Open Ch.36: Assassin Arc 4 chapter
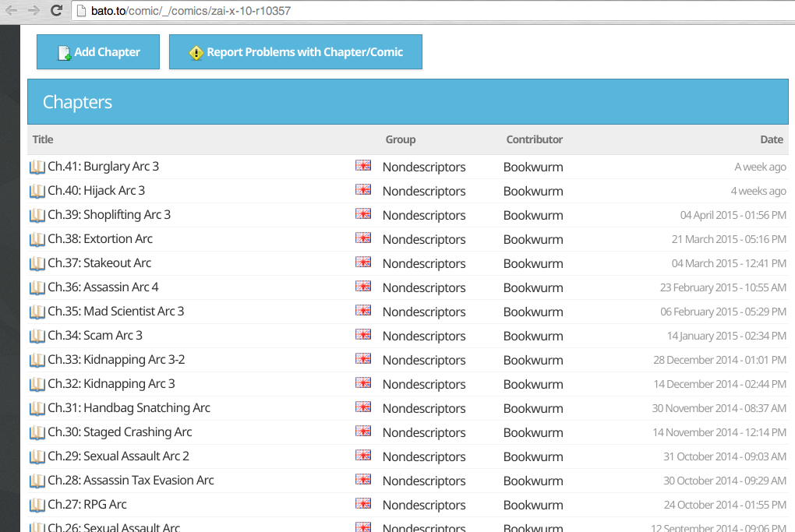Image resolution: width=795 pixels, height=532 pixels. coord(103,287)
